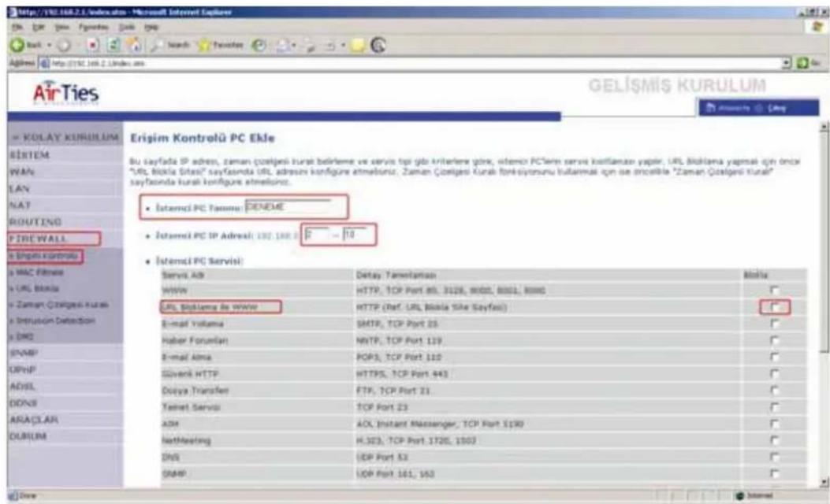Open the File menu
830x504 pixels.
click(17, 27)
